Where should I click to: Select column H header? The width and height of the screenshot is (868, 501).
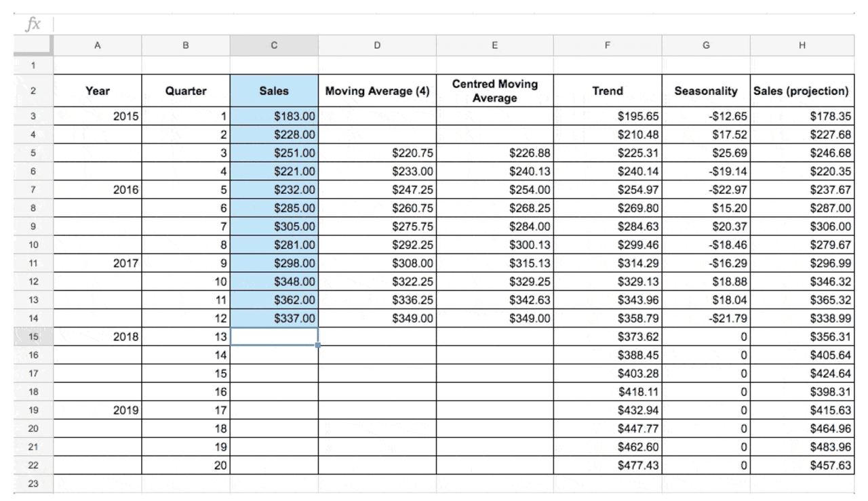[x=802, y=45]
